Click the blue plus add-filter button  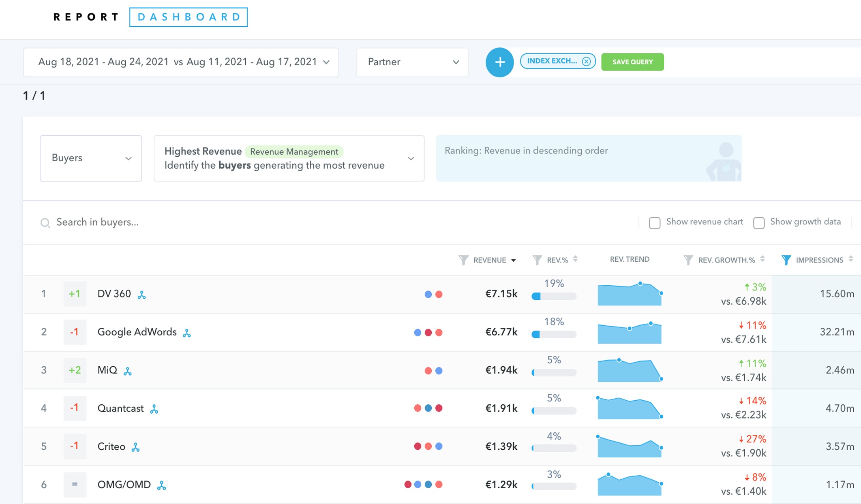[499, 62]
